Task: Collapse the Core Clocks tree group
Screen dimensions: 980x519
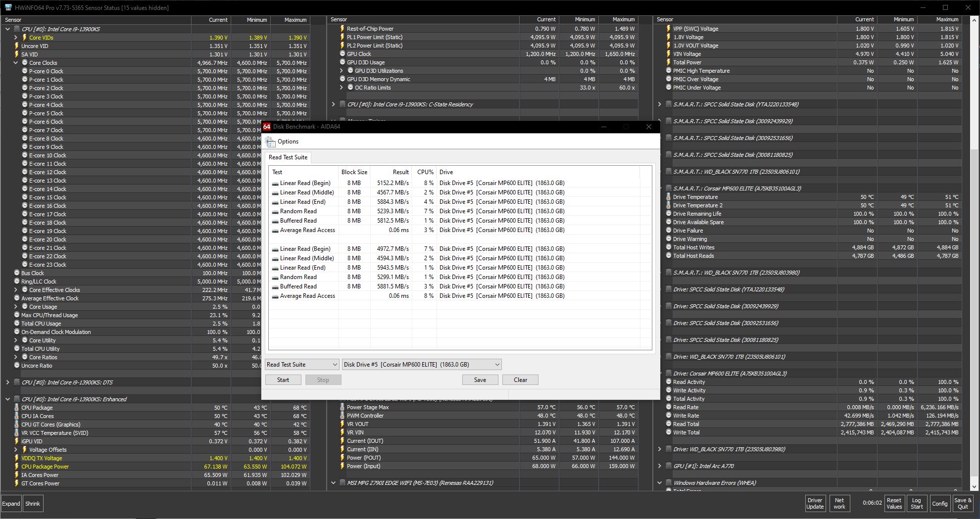Action: click(16, 63)
